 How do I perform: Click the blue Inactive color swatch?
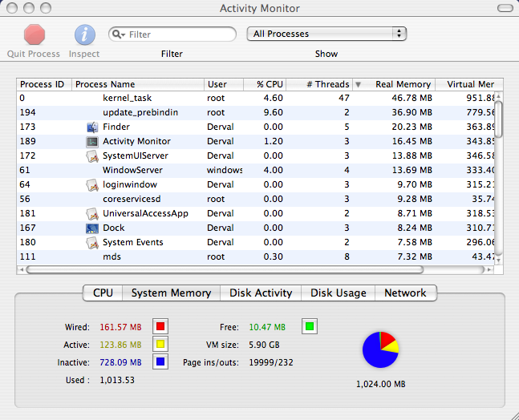coord(160,361)
